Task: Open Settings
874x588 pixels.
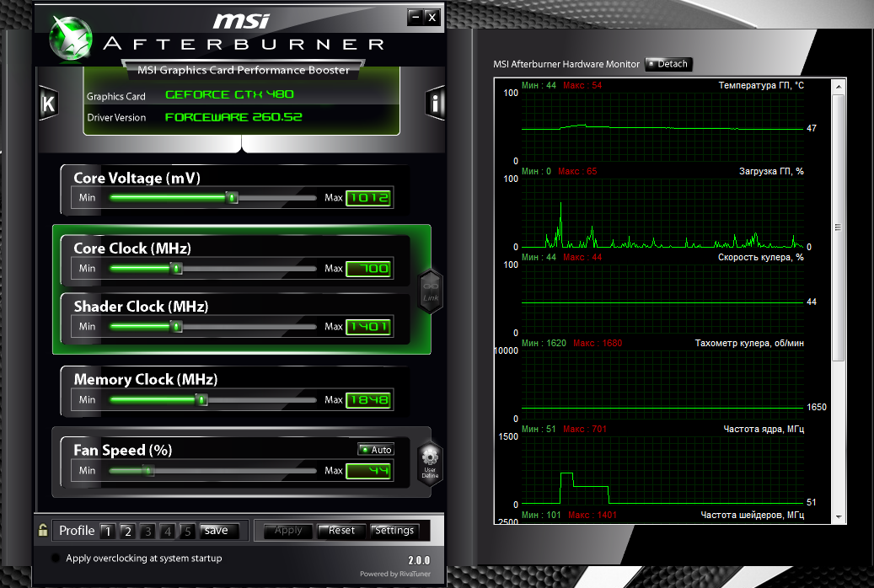Action: pyautogui.click(x=394, y=531)
